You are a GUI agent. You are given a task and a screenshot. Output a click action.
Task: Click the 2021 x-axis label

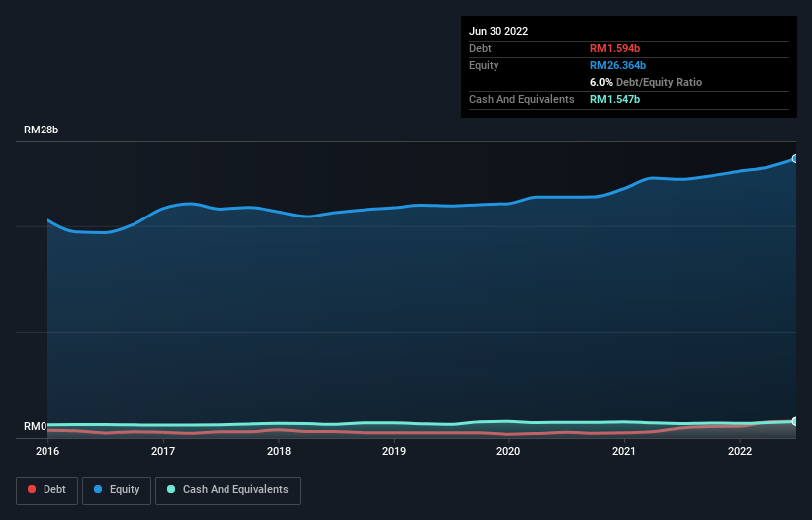coord(624,451)
